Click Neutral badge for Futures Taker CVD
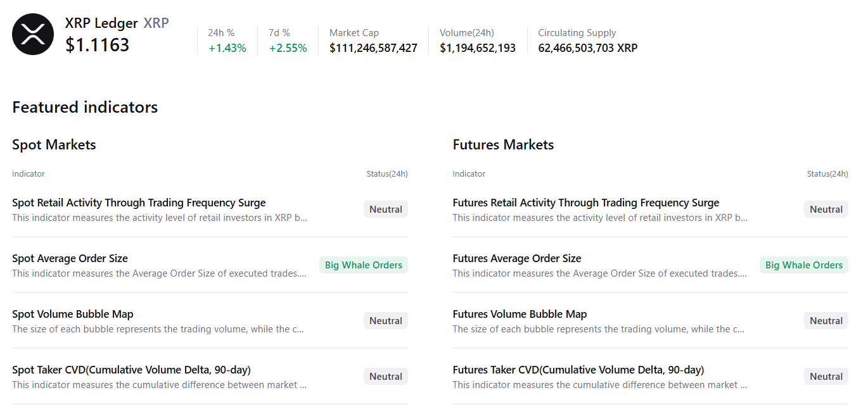 826,377
